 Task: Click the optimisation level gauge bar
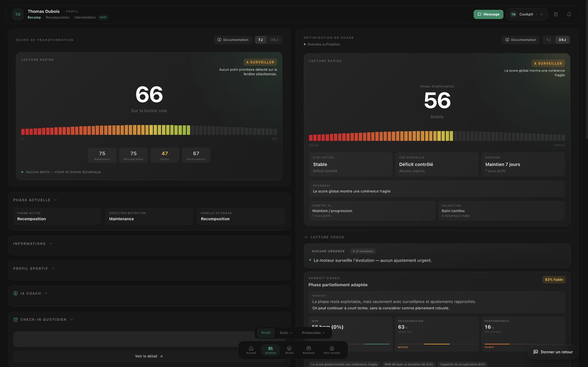tap(437, 136)
